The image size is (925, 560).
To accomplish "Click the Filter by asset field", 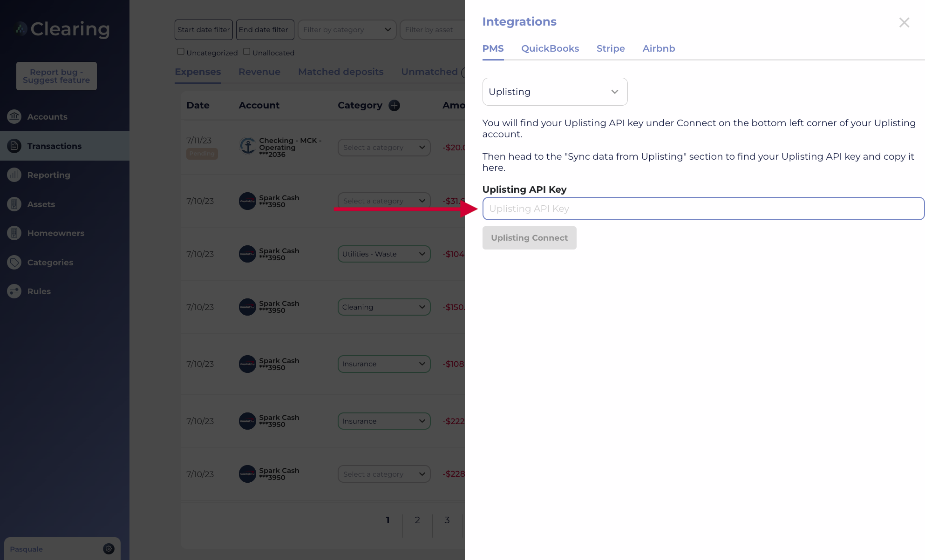I will pyautogui.click(x=432, y=30).
